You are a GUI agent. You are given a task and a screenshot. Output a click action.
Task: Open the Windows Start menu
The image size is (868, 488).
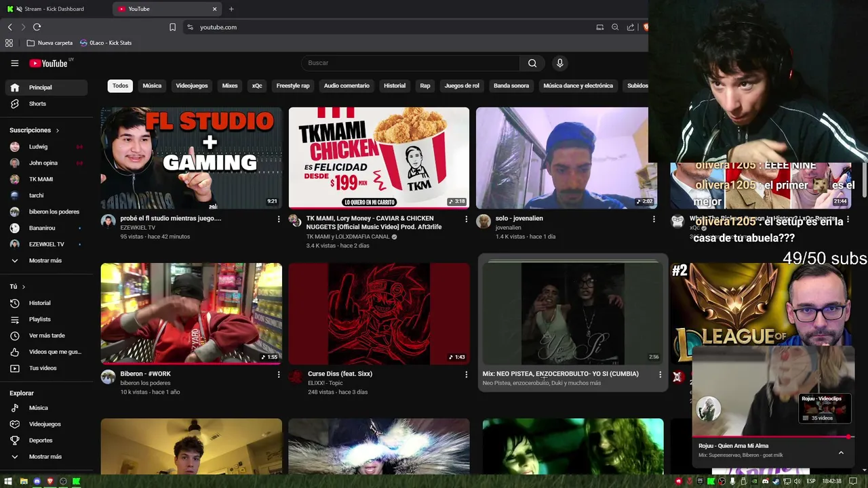[x=8, y=481]
